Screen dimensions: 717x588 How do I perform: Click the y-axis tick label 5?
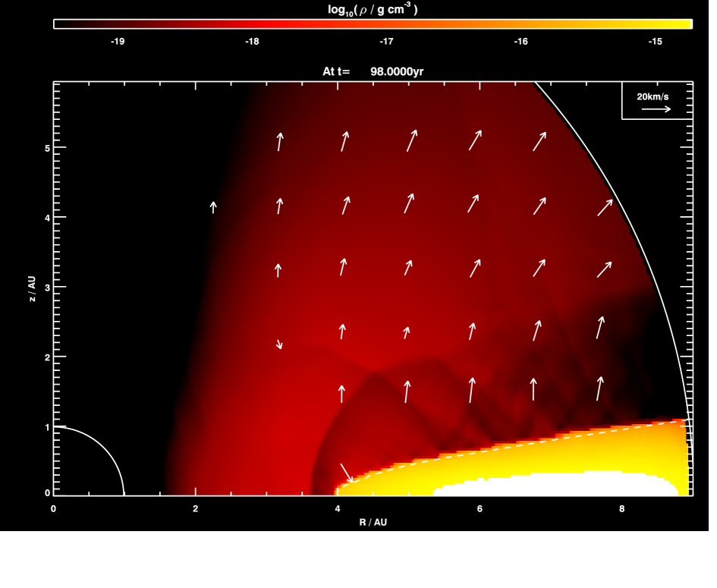coord(45,147)
